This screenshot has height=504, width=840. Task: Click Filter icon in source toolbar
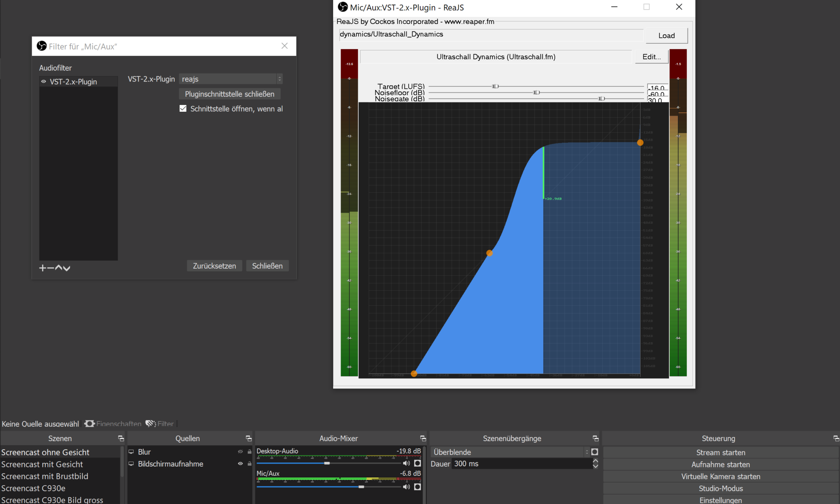[x=151, y=423]
